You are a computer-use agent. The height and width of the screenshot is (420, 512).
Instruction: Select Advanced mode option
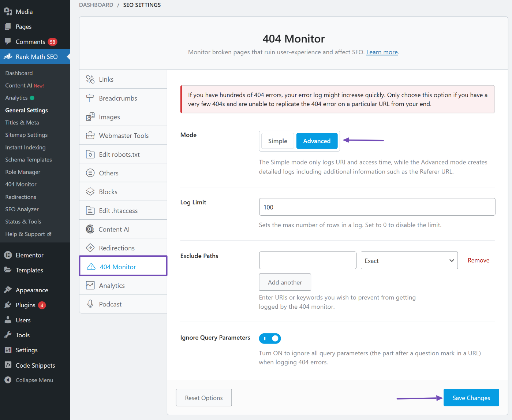(x=317, y=141)
